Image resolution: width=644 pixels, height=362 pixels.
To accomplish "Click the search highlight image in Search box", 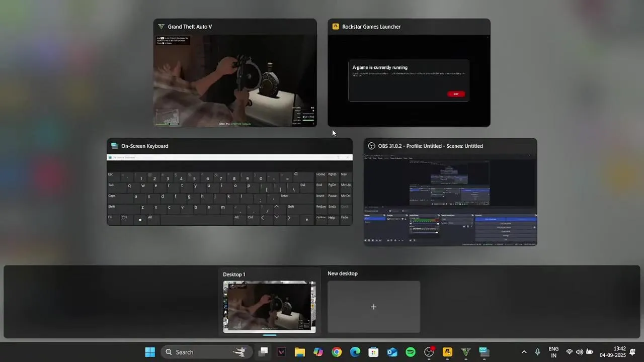I will (x=239, y=352).
